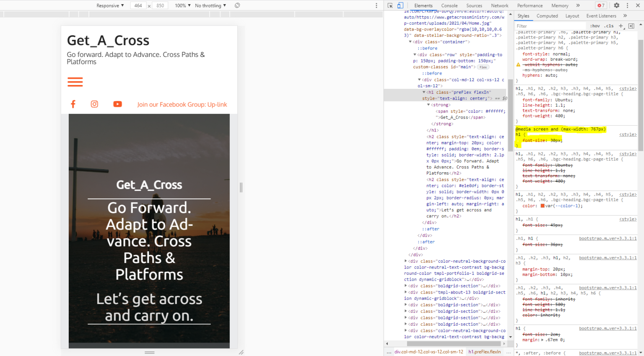The image size is (644, 356).
Task: Click the webkit-hyphens warning icon
Action: 518,65
